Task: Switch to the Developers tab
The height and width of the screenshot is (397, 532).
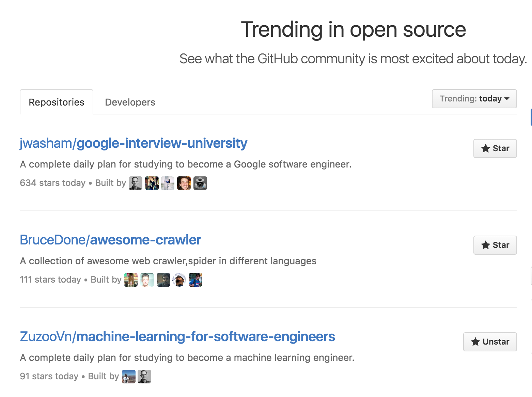Action: coord(130,102)
